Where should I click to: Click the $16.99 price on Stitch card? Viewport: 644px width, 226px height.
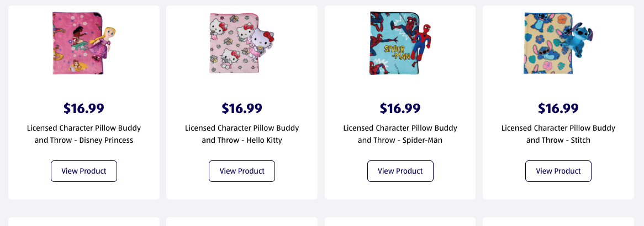click(x=558, y=108)
